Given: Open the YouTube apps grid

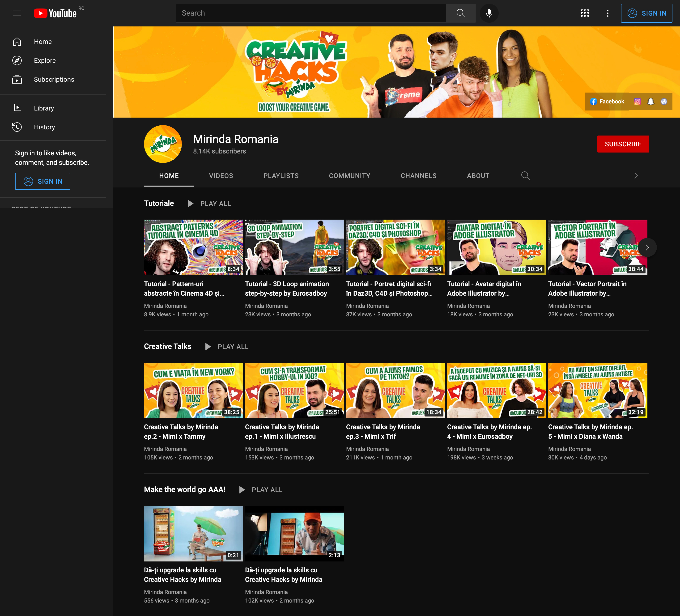Looking at the screenshot, I should point(585,13).
